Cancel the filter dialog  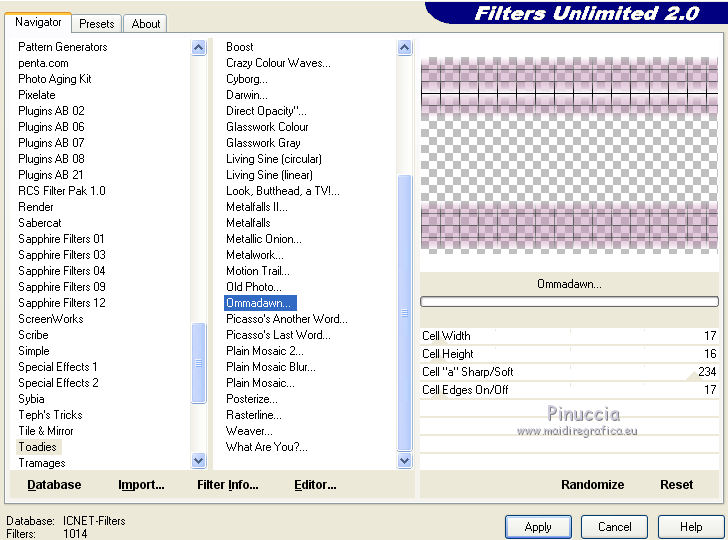coord(614,527)
